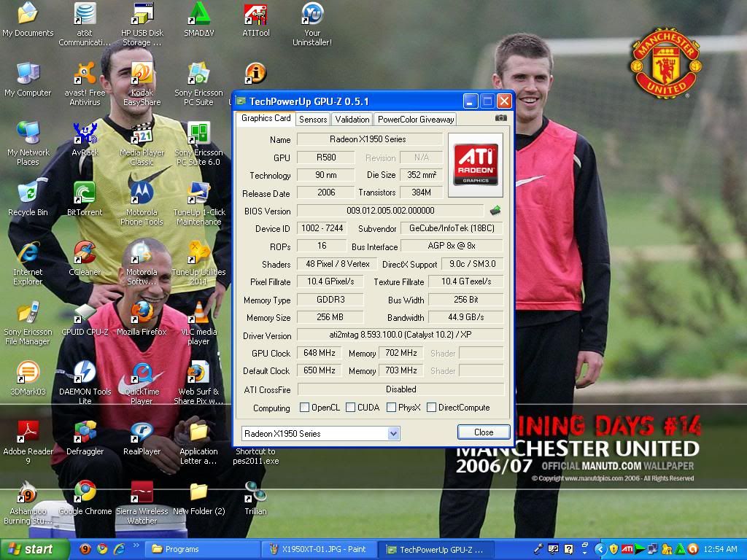The height and width of the screenshot is (560, 747).
Task: Open the SMADAV desktop shortcut
Action: point(198,20)
